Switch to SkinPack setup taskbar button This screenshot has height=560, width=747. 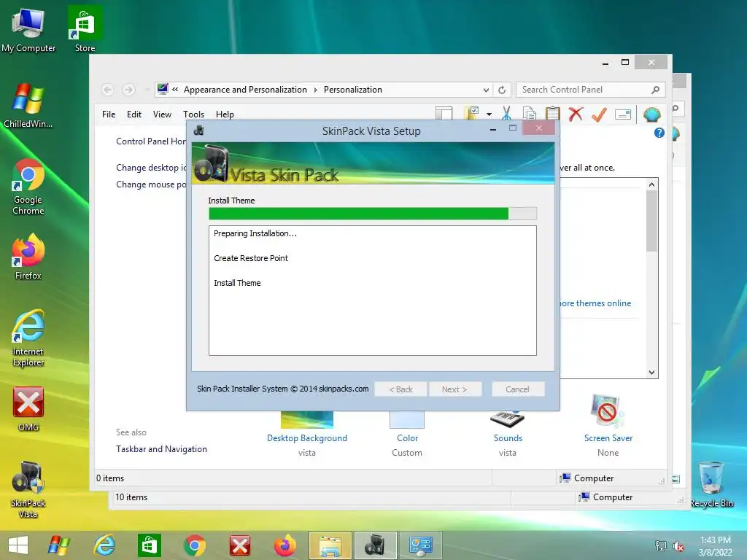point(376,545)
